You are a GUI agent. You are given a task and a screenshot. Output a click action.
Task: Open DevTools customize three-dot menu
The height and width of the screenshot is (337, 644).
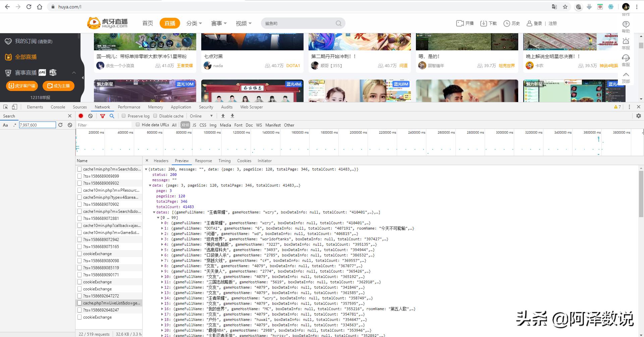coord(629,107)
